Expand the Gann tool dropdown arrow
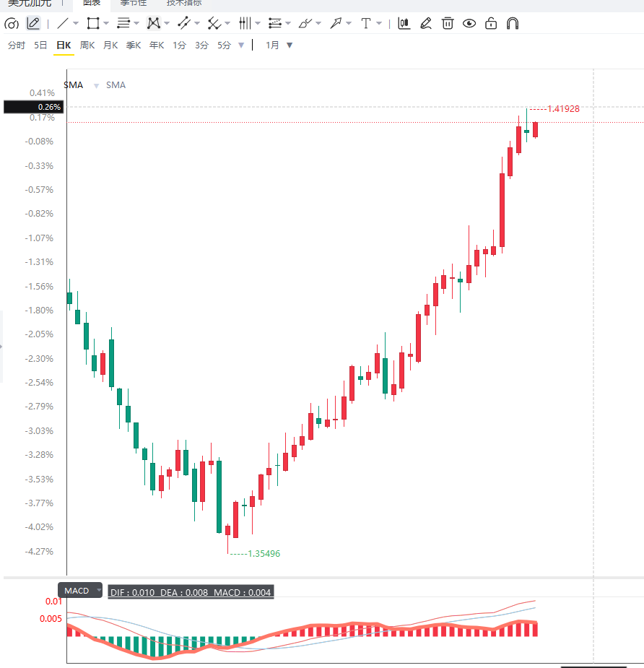This screenshot has height=668, width=644. coord(227,23)
